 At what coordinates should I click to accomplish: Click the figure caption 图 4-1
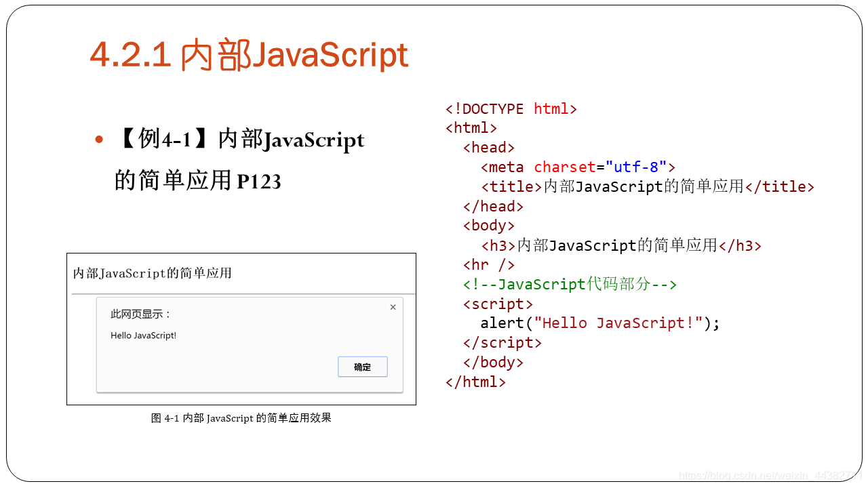pos(241,418)
